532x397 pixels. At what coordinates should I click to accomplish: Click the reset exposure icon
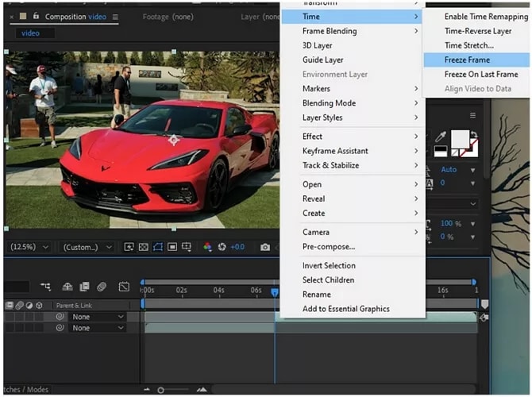pyautogui.click(x=222, y=247)
